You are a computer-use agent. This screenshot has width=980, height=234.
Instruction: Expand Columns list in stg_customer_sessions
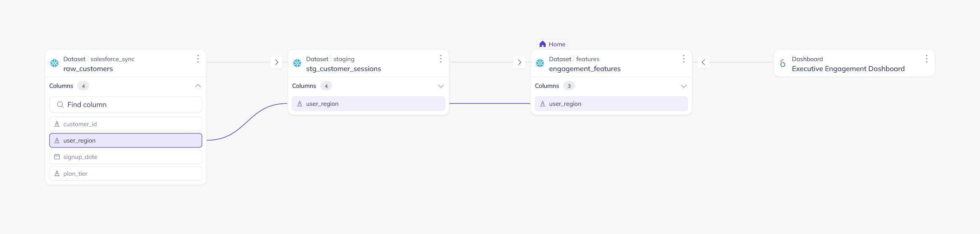[441, 86]
